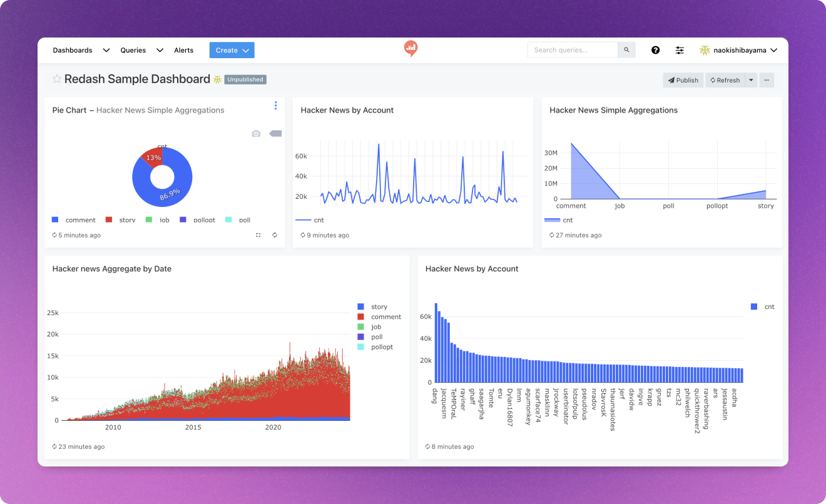Click the naokishibayama user avatar icon
The width and height of the screenshot is (826, 504).
(x=705, y=50)
